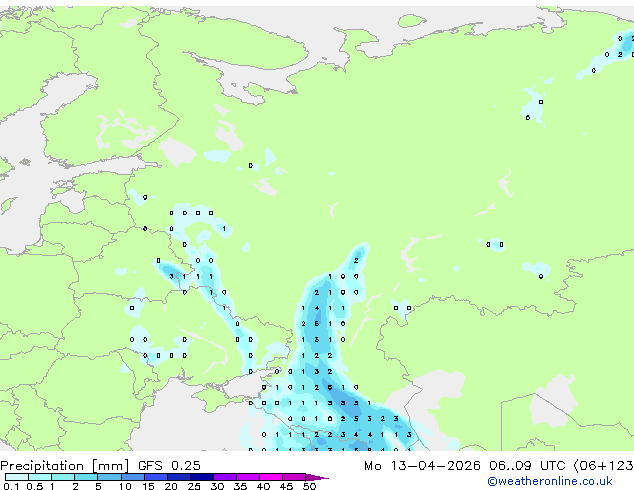Click the legend value 25
Image resolution: width=634 pixels, height=490 pixels.
pos(194,486)
